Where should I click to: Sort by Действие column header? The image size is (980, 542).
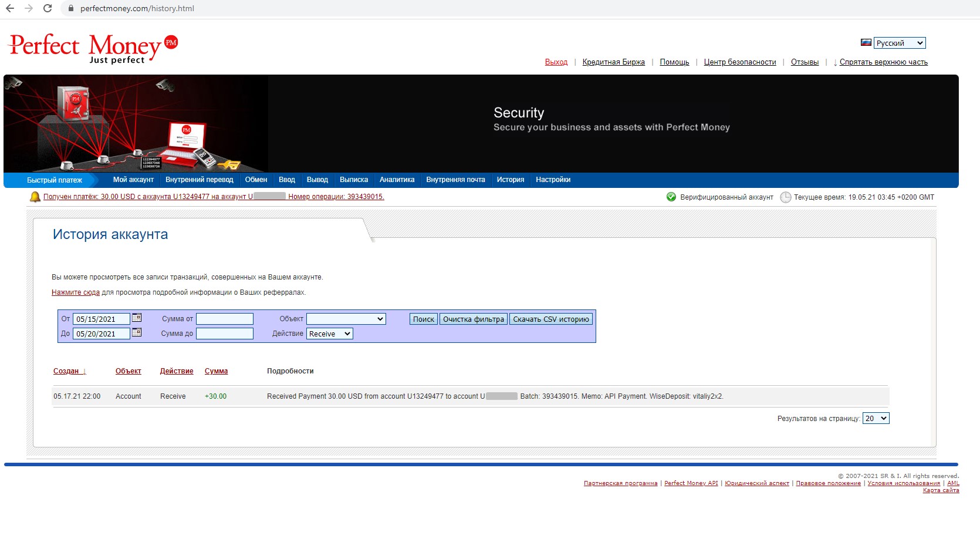[x=177, y=371]
